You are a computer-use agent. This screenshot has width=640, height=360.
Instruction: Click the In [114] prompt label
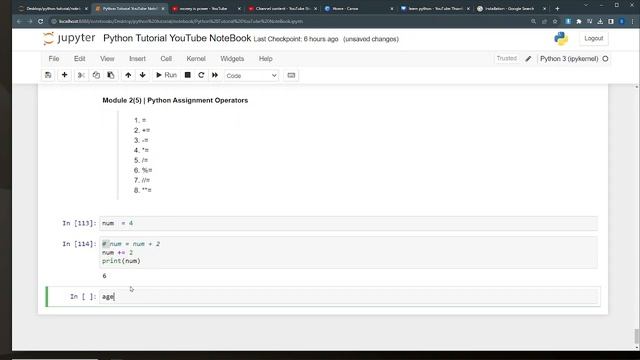click(x=79, y=244)
